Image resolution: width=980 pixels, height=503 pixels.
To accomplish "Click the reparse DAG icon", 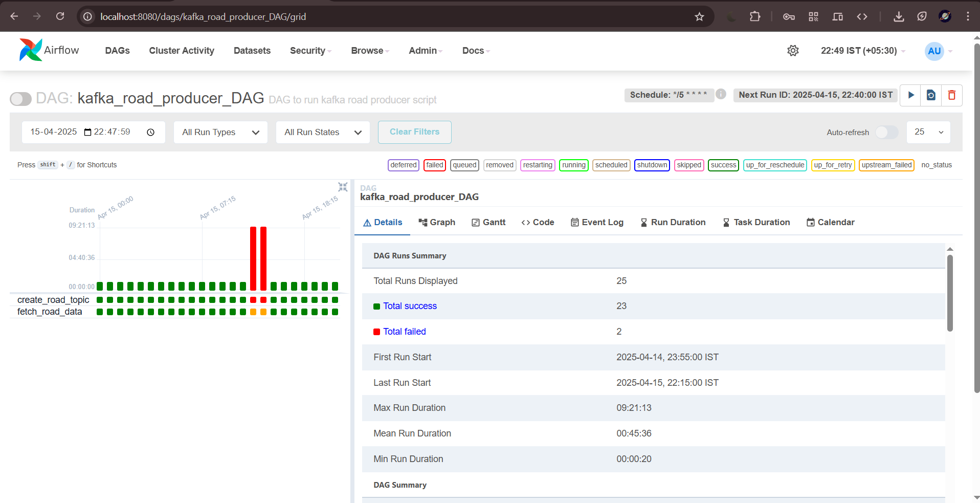I will point(931,95).
